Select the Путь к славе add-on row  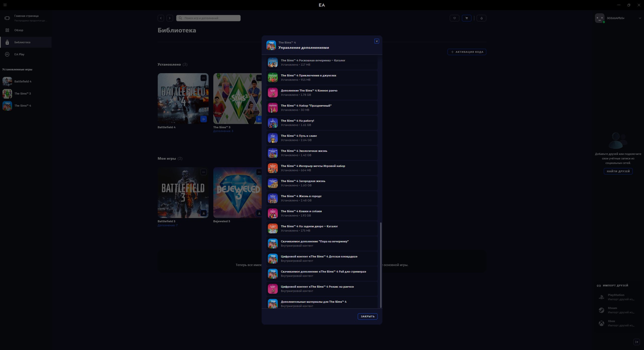click(x=322, y=138)
